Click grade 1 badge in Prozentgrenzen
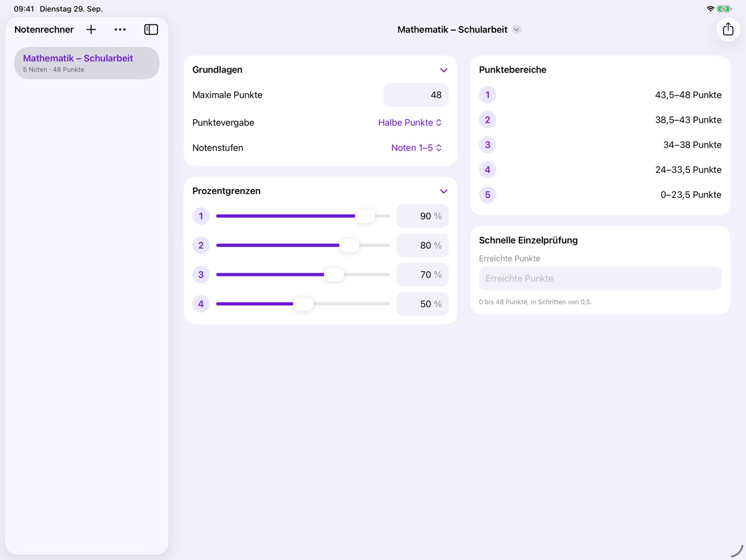This screenshot has width=746, height=560. pos(201,216)
